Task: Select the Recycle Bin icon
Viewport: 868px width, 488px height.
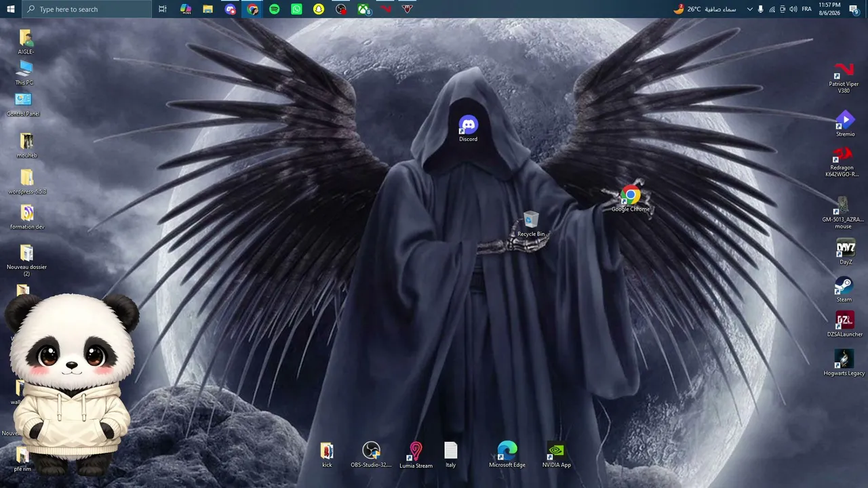Action: [x=531, y=224]
